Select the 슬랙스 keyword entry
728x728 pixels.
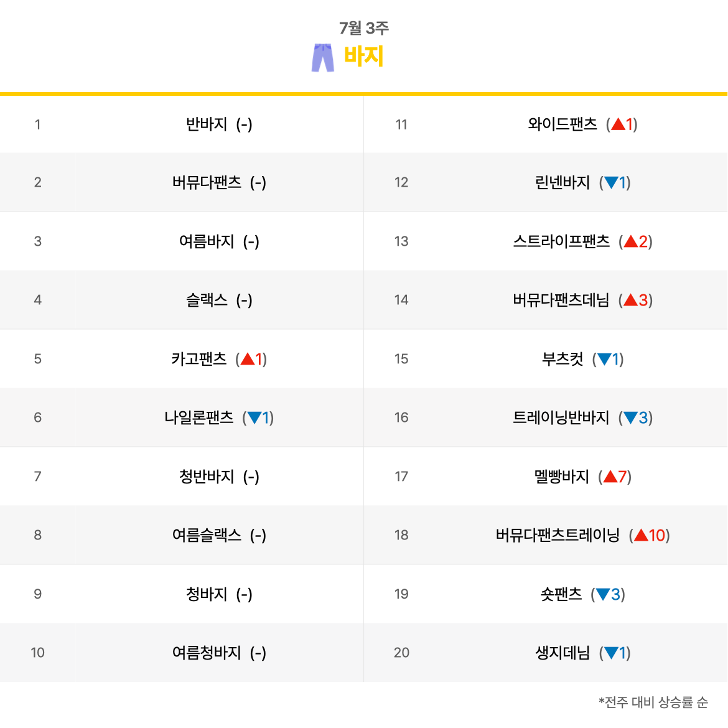207,300
